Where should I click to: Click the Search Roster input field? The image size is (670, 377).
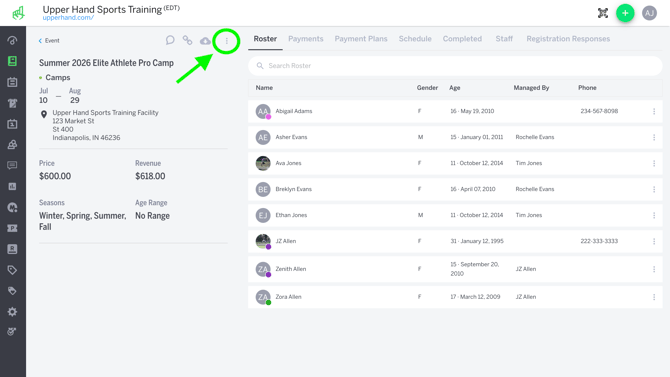pos(455,66)
